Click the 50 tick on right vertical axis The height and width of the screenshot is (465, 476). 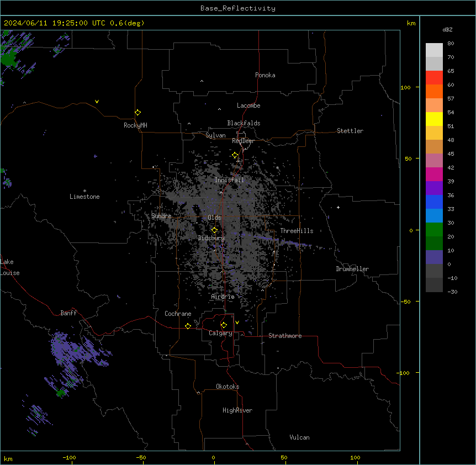click(408, 158)
